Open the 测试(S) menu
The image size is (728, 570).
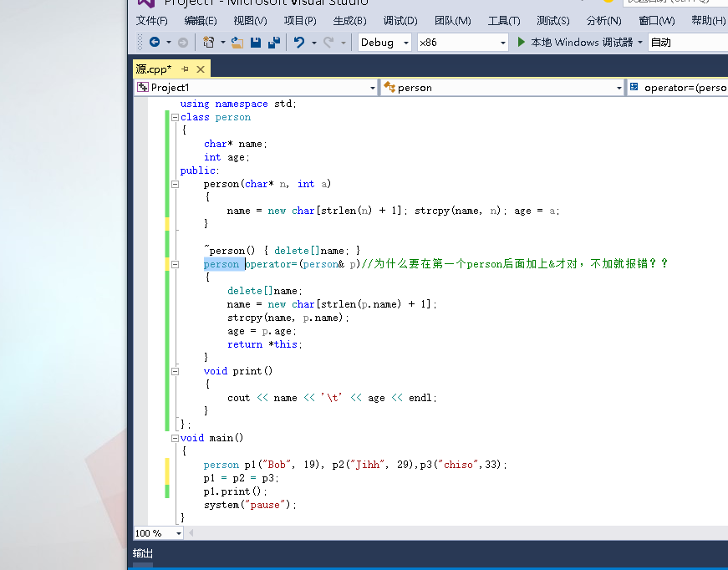click(553, 20)
